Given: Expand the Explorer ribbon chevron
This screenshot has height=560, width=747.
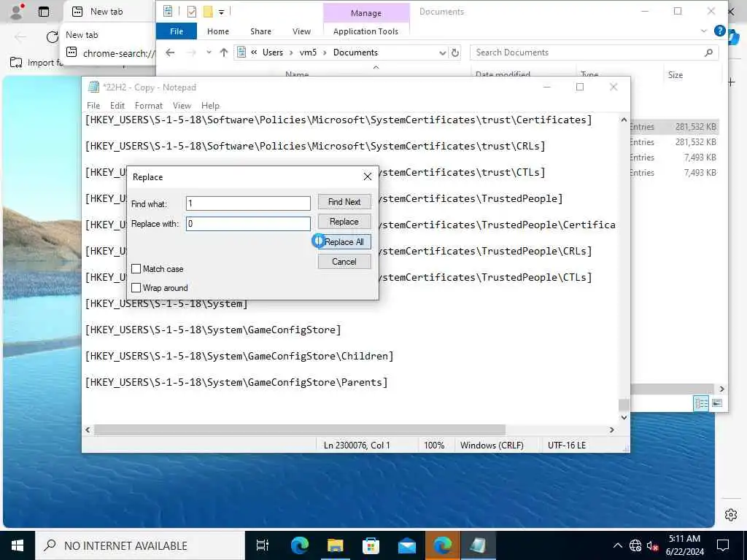Looking at the screenshot, I should click(x=704, y=31).
